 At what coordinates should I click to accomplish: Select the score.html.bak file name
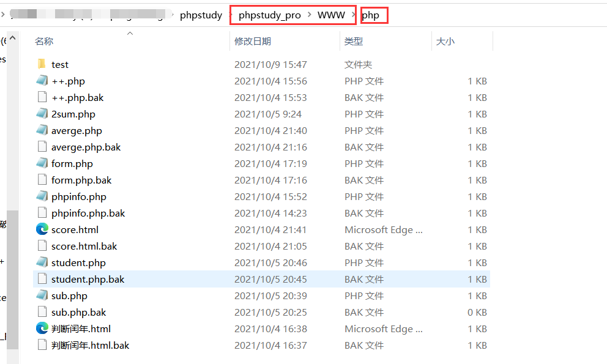click(x=84, y=247)
